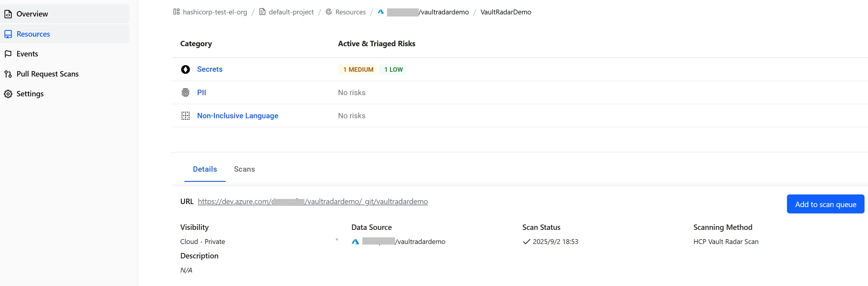Click the Pull Request Scans branch icon
Image resolution: width=868 pixels, height=286 pixels.
click(8, 74)
